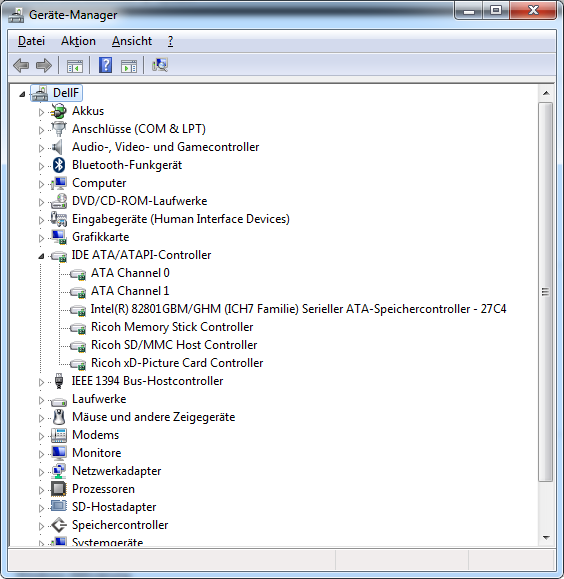Select Ricoh SD/MMC Host Controller

pyautogui.click(x=174, y=345)
